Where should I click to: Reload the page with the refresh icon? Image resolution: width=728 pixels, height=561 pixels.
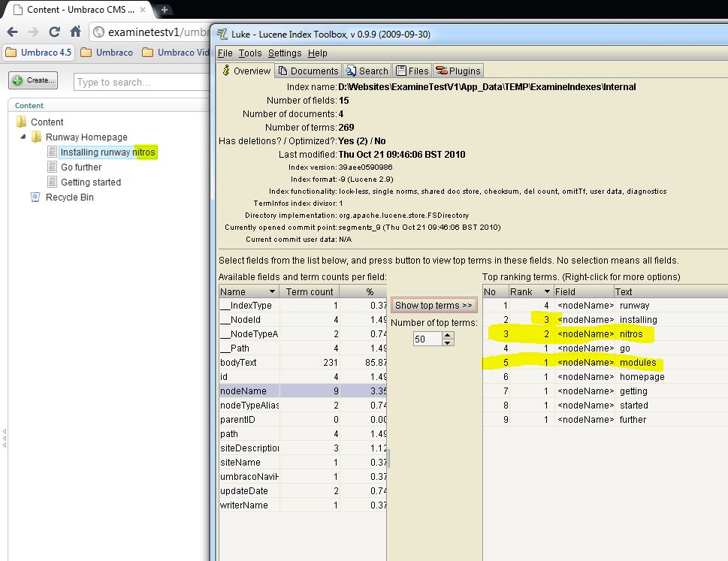pos(54,32)
